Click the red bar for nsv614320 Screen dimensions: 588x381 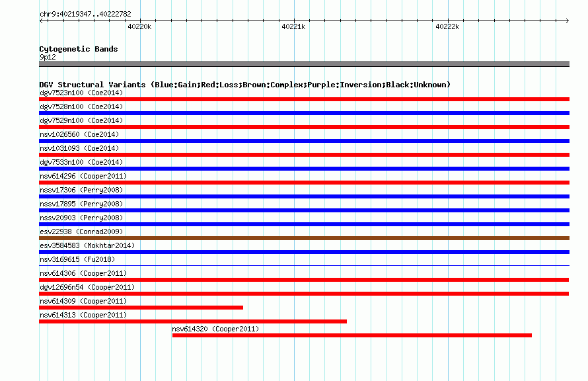click(x=351, y=335)
